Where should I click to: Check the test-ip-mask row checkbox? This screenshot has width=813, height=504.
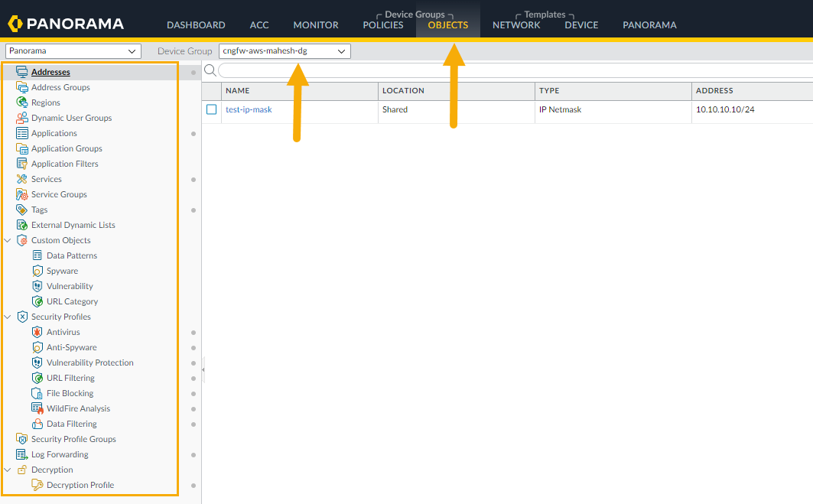tap(212, 109)
